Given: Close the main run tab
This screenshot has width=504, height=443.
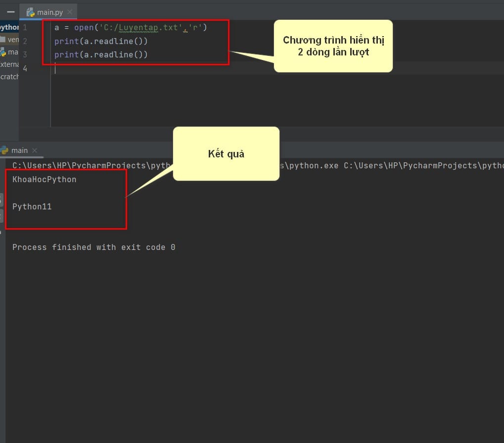Looking at the screenshot, I should point(35,150).
